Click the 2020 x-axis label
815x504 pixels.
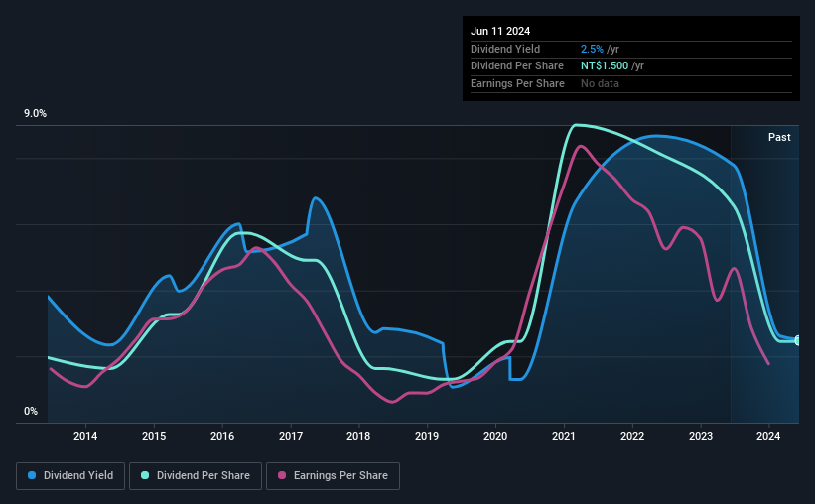point(495,436)
